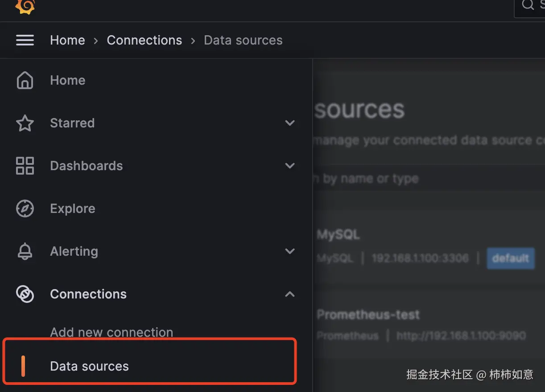Click the default badge on MySQL source
This screenshot has width=545, height=392.
point(511,258)
